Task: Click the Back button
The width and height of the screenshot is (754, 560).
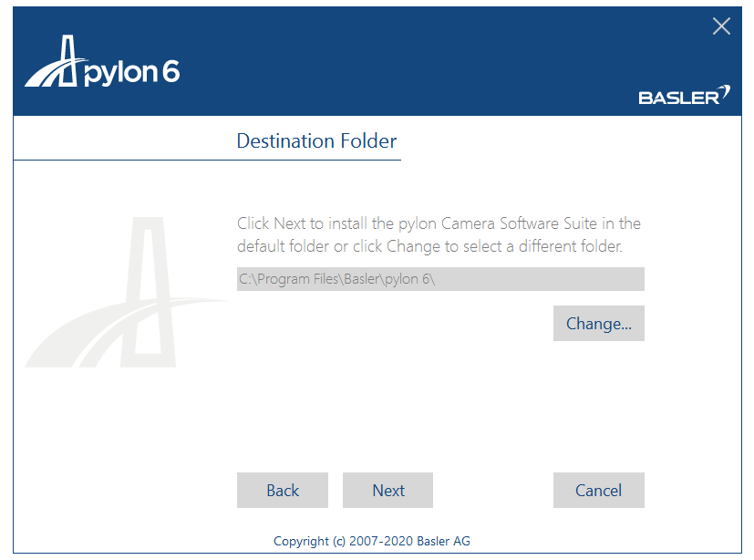Action: [282, 490]
